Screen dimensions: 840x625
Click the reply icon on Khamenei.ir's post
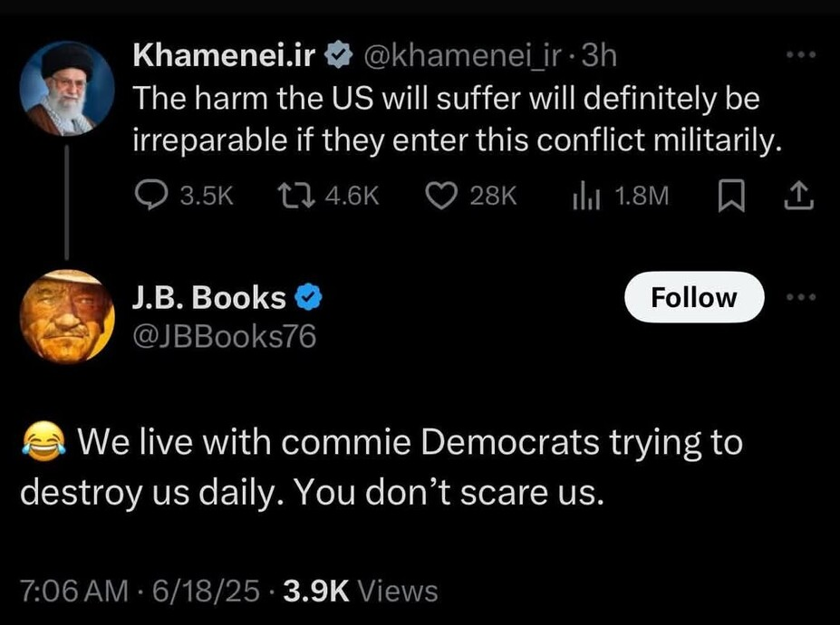(x=150, y=197)
